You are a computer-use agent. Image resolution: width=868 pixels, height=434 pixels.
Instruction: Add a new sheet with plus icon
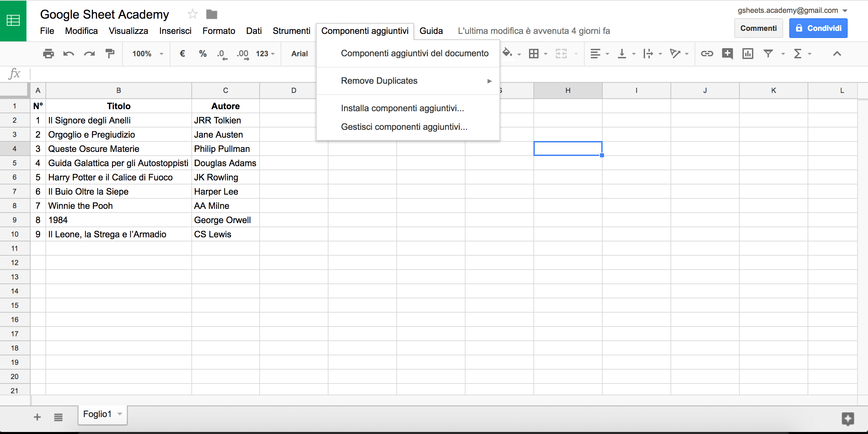tap(37, 417)
